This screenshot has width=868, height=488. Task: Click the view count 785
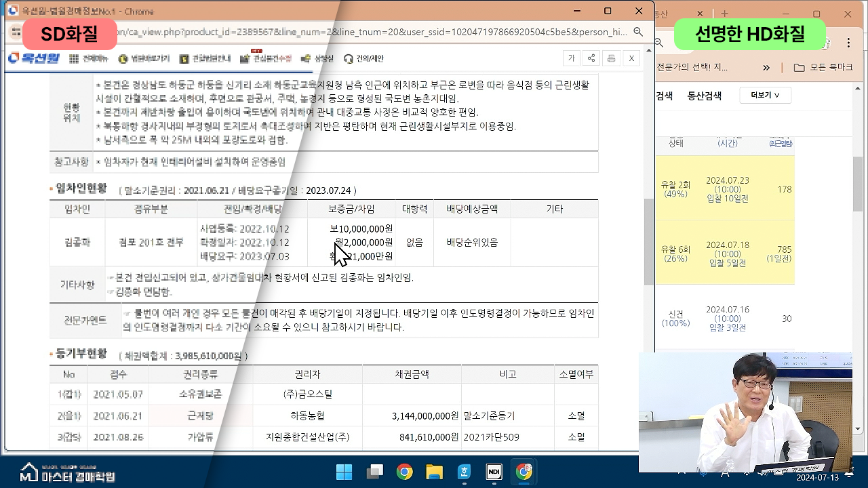[x=785, y=249]
